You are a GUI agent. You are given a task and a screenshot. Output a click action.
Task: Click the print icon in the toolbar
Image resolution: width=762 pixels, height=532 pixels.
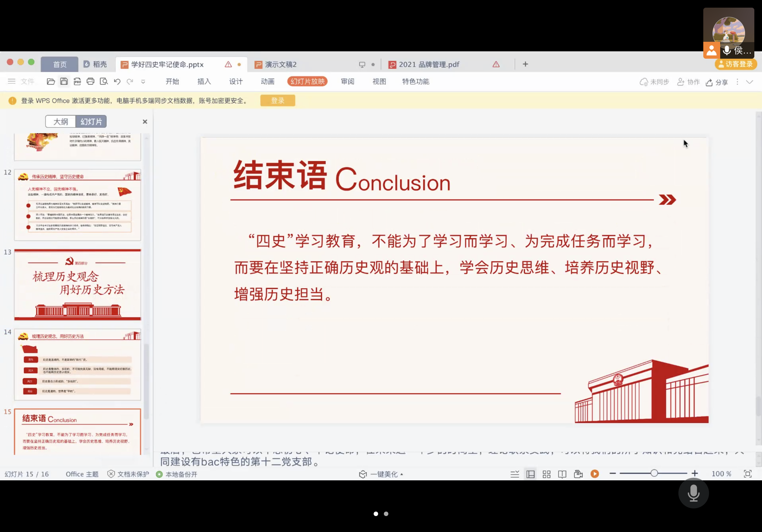pos(90,82)
